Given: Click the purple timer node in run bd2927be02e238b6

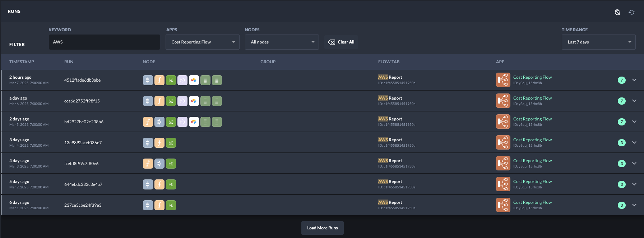Looking at the screenshot, I should 182,122.
